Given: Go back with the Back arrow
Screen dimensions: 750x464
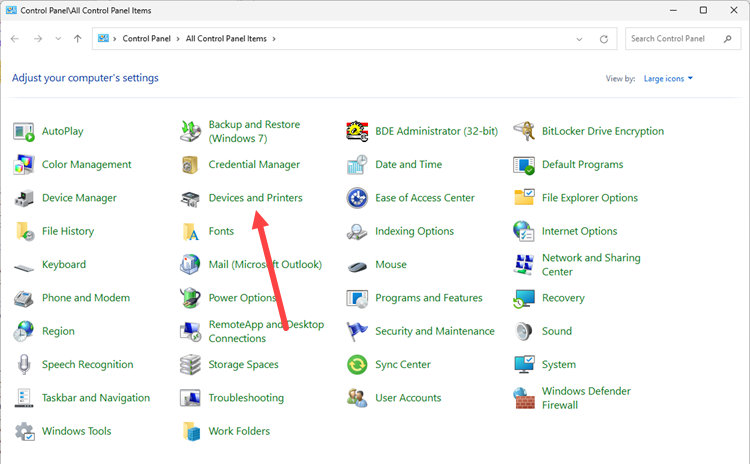Looking at the screenshot, I should 15,39.
